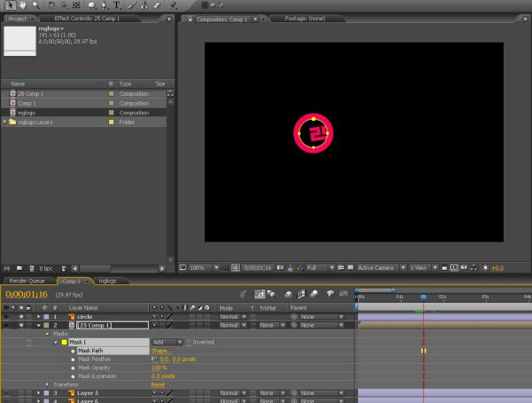Toggle visibility eye of circle layer

coord(6,317)
